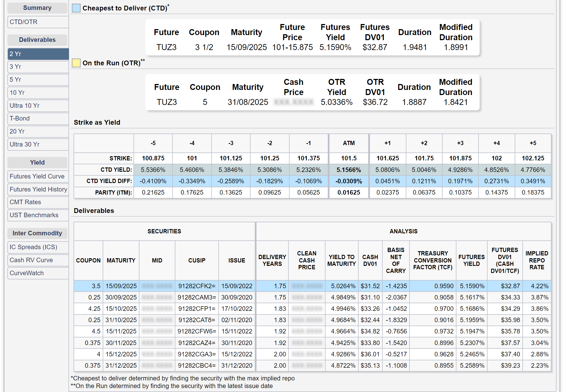The height and width of the screenshot is (392, 569).
Task: Click the -5 strike offset header
Action: pos(153,143)
